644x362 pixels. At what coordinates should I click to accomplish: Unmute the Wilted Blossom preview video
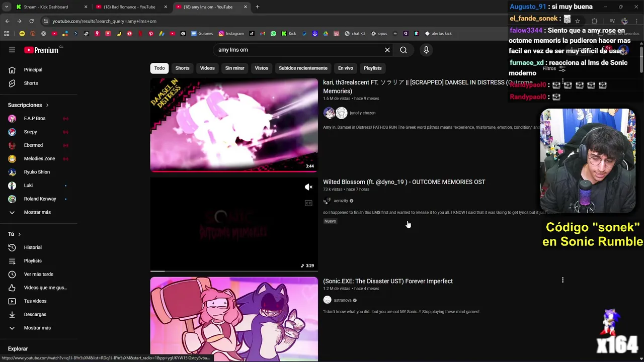[x=308, y=187]
